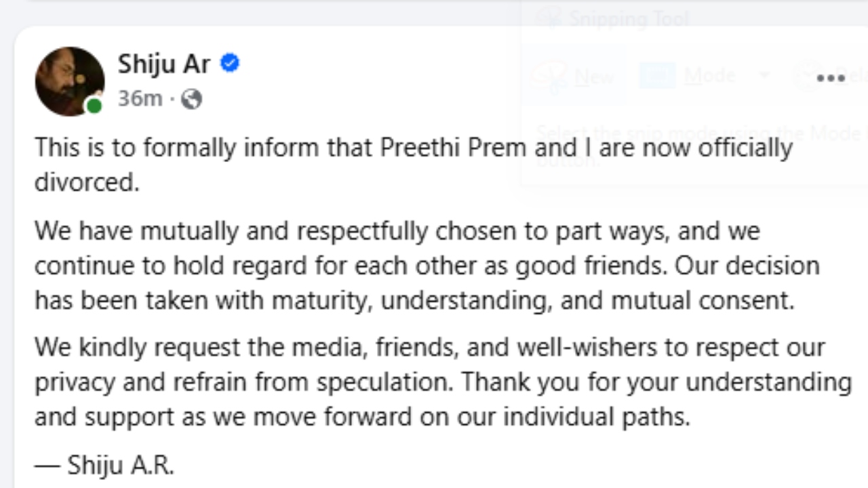This screenshot has height=488, width=868.
Task: Open the post via the 36m timestamp
Action: click(140, 99)
